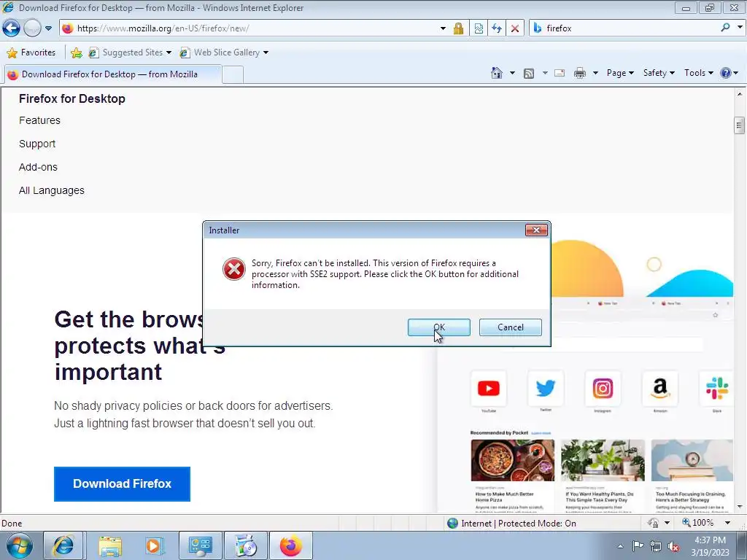Click the YouTube shortcut tile
The width and height of the screenshot is (747, 560).
(488, 389)
